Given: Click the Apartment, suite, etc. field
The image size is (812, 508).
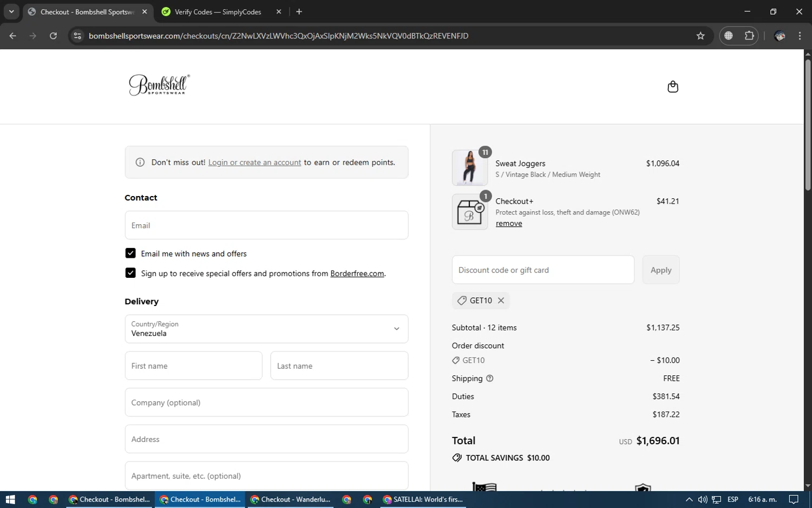Looking at the screenshot, I should 266,476.
